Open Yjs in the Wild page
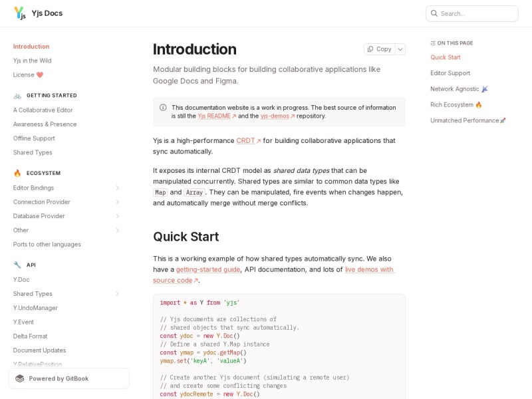This screenshot has height=399, width=532. [32, 61]
